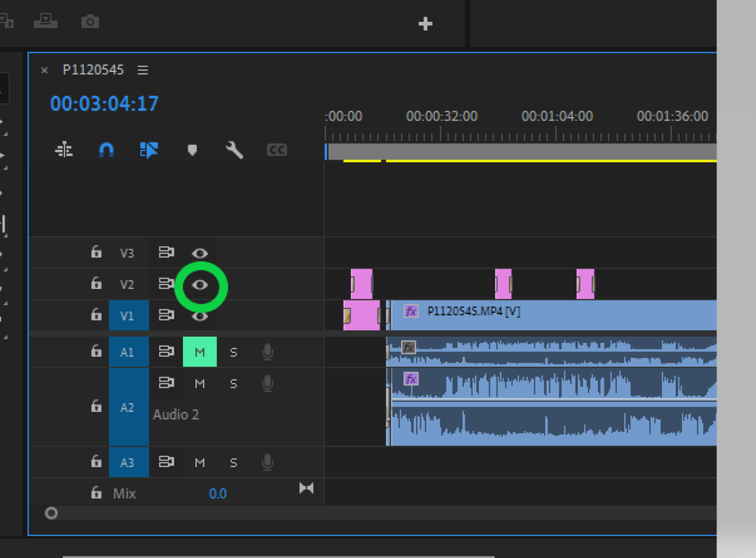
Task: Hide V3 track with eye icon
Action: coord(200,253)
